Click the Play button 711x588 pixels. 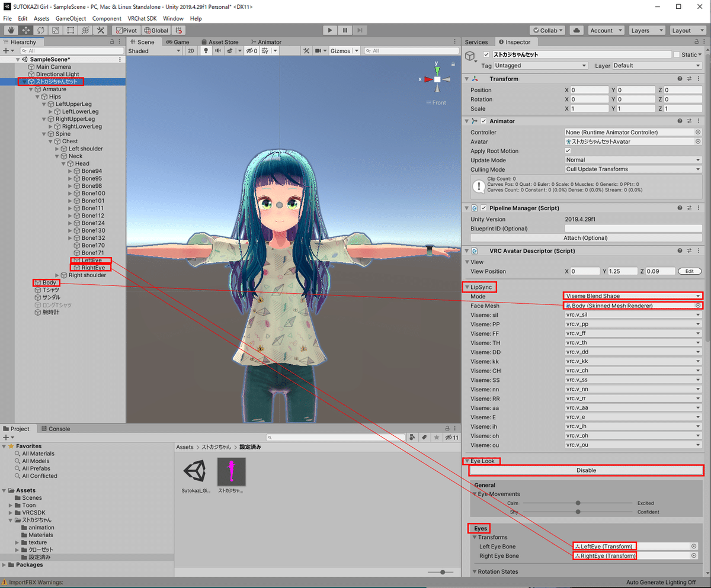click(x=331, y=30)
